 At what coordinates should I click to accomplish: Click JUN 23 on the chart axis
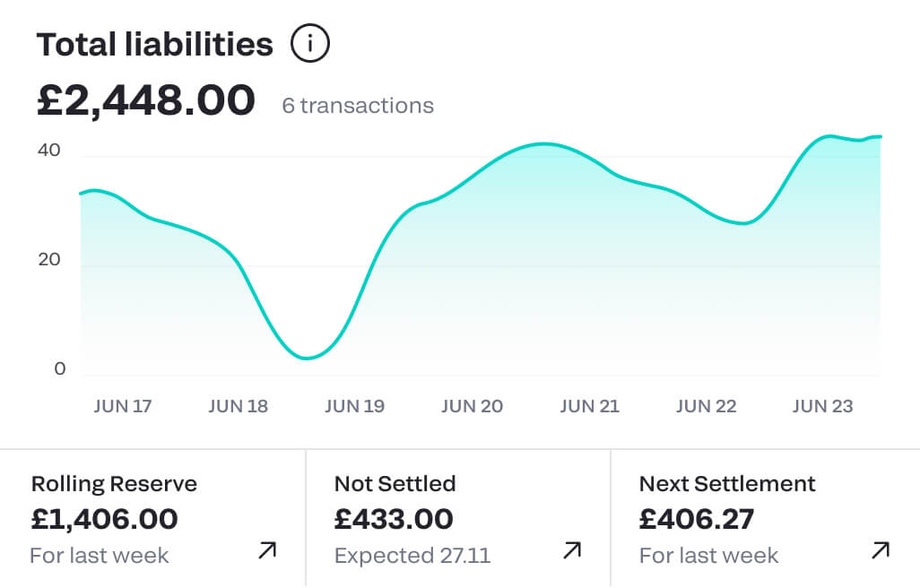point(822,406)
